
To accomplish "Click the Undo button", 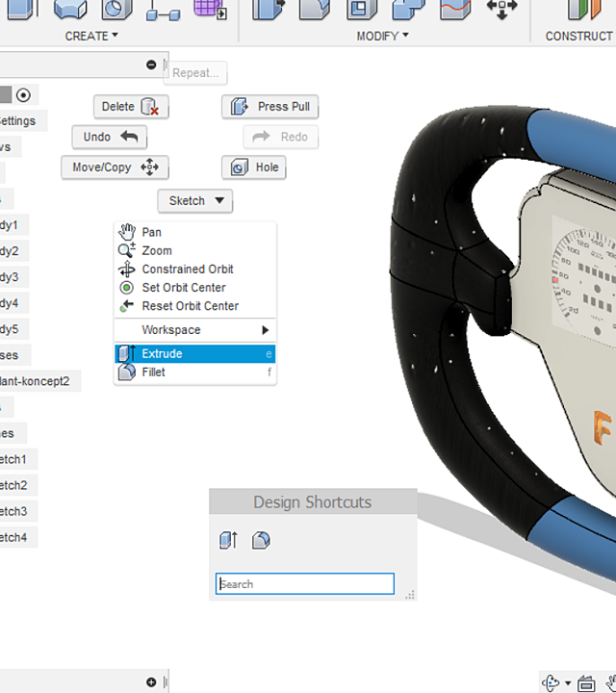I will 110,137.
